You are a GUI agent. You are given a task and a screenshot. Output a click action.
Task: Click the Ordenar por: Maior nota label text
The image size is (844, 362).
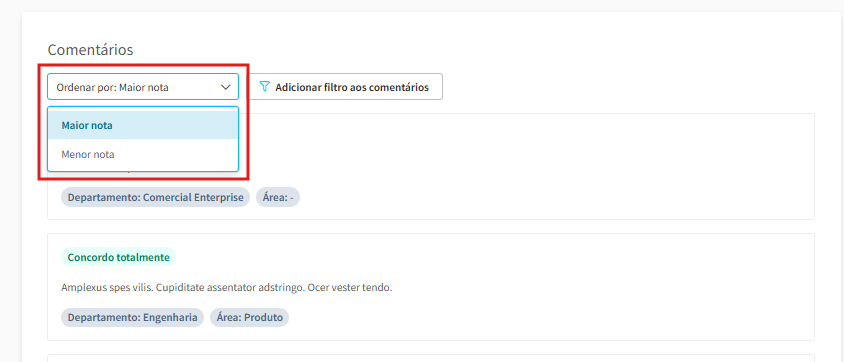(112, 87)
